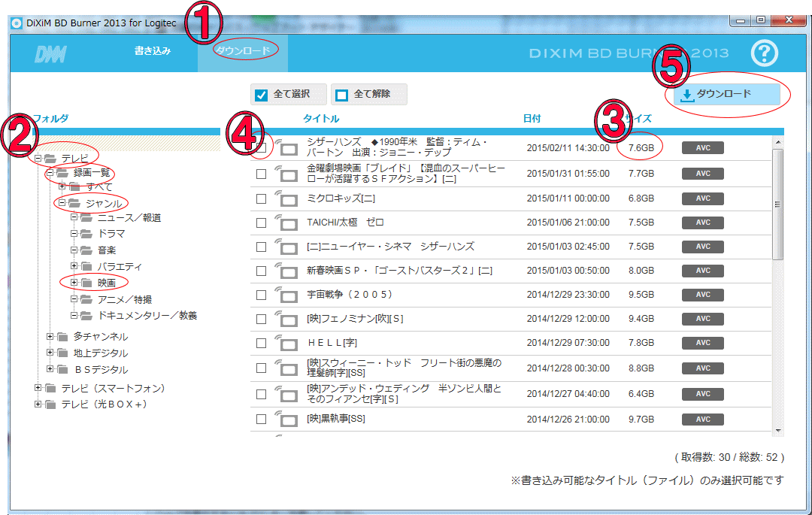Click the folder icon next to アニメ／特撮
This screenshot has height=515, width=812.
tap(86, 300)
